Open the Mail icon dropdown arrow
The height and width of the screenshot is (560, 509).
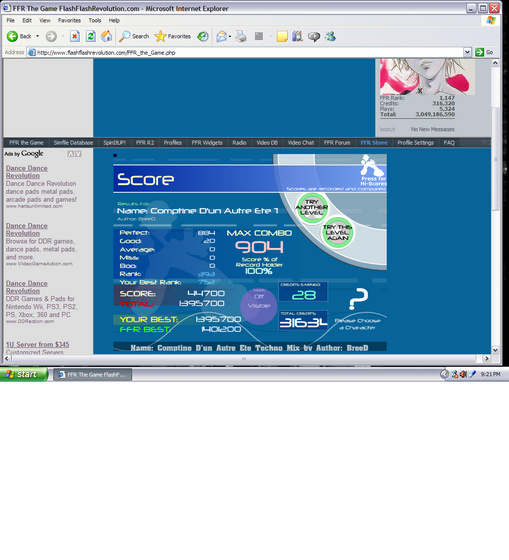pos(230,36)
